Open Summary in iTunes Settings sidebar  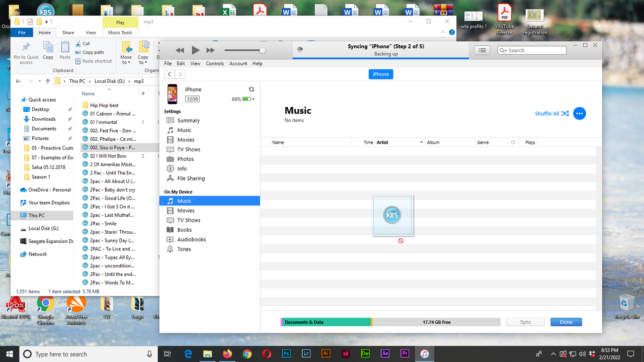(188, 121)
